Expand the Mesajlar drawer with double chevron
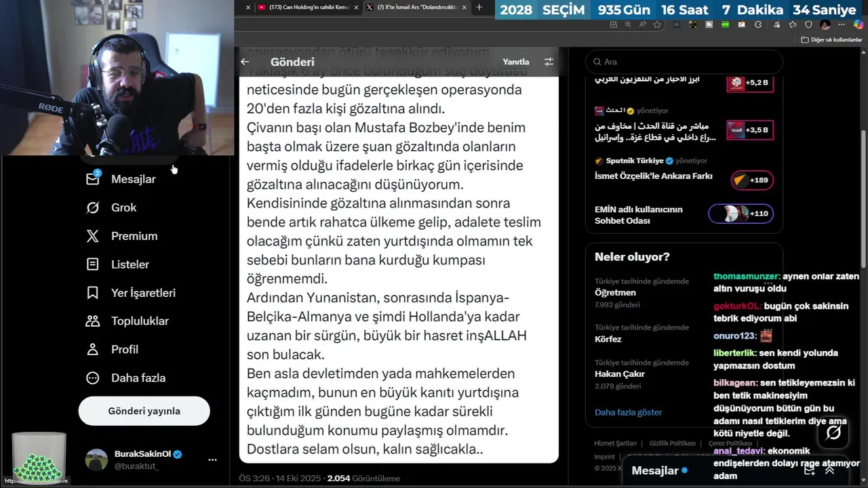The width and height of the screenshot is (868, 488). pyautogui.click(x=829, y=470)
